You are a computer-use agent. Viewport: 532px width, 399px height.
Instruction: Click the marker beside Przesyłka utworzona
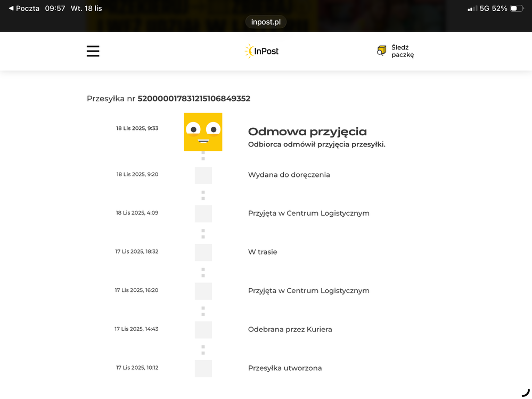(203, 369)
